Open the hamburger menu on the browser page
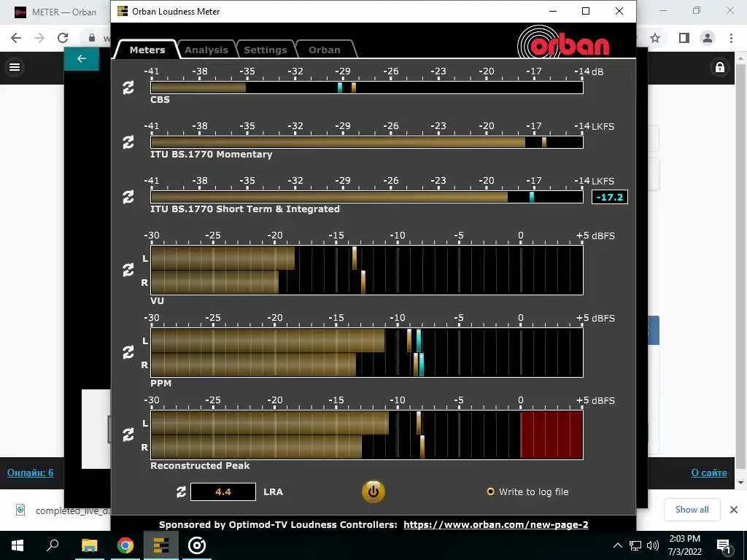Viewport: 747px width, 560px height. point(15,67)
